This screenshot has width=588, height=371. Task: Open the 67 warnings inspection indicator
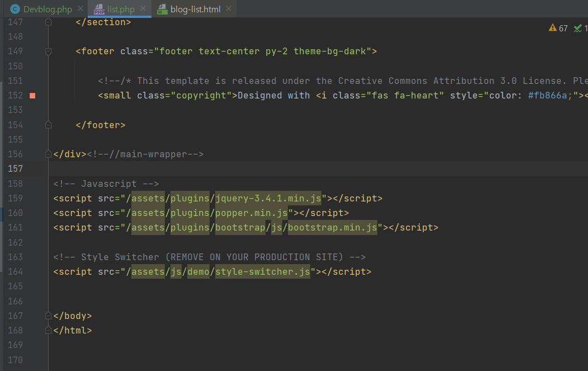(558, 28)
